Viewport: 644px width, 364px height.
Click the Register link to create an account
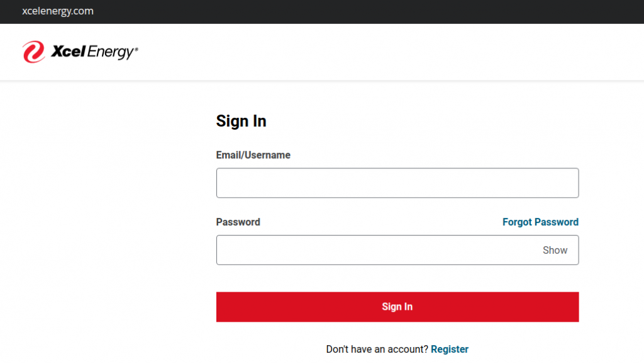(x=450, y=349)
